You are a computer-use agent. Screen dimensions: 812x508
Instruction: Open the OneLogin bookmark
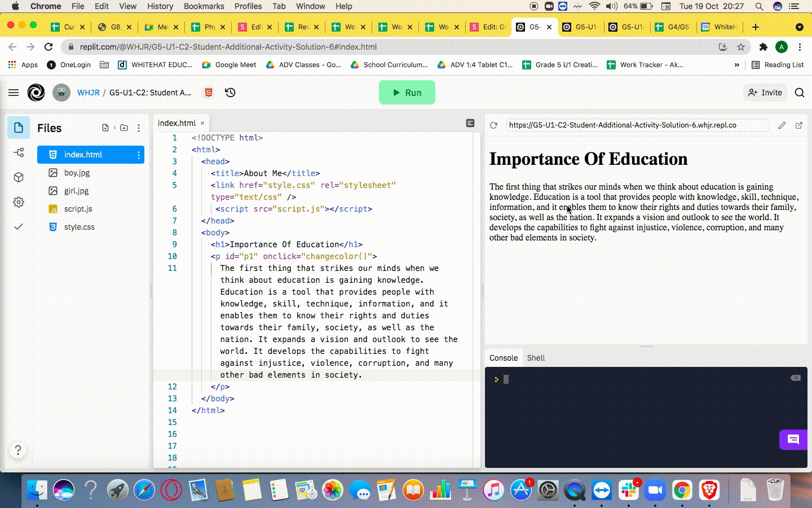(x=69, y=65)
